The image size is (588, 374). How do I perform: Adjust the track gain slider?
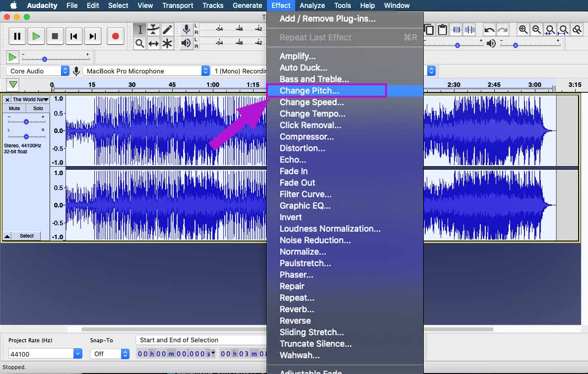click(x=26, y=122)
